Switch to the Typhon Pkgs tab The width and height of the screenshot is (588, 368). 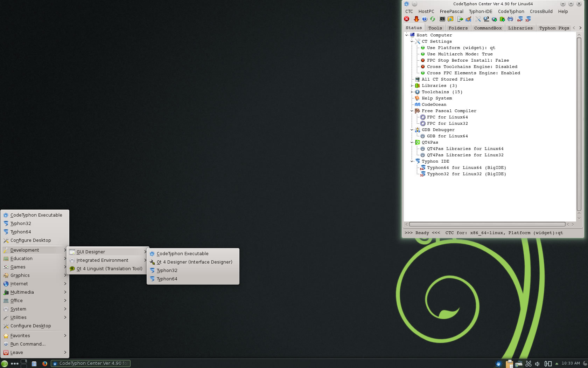click(554, 28)
